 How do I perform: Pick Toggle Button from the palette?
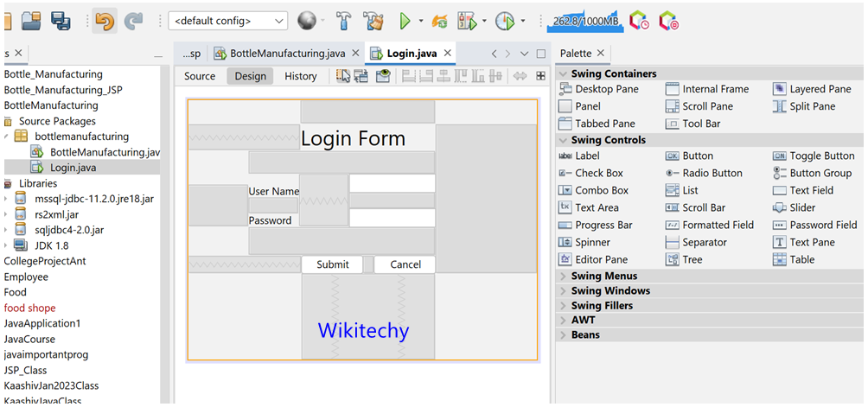(821, 156)
